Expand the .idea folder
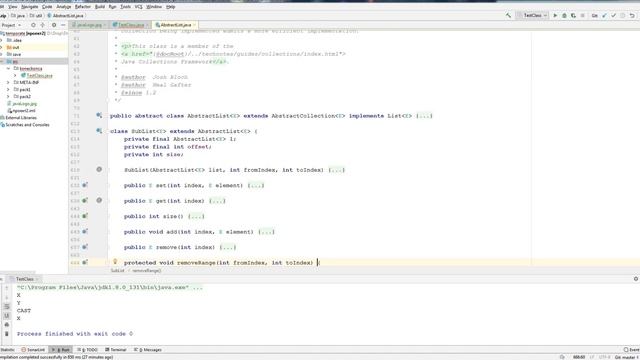This screenshot has width=640, height=360. pos(2,40)
